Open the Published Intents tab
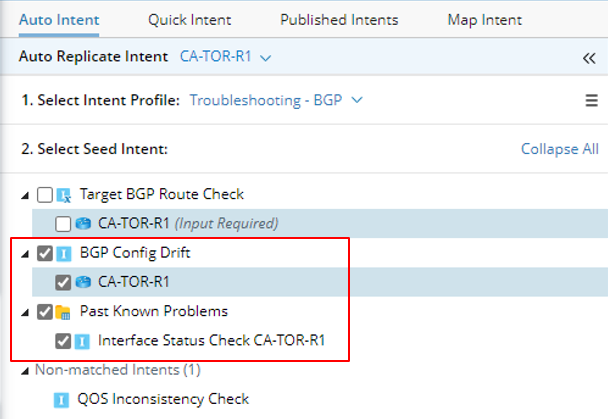Screen dimensions: 608x419 [x=339, y=20]
